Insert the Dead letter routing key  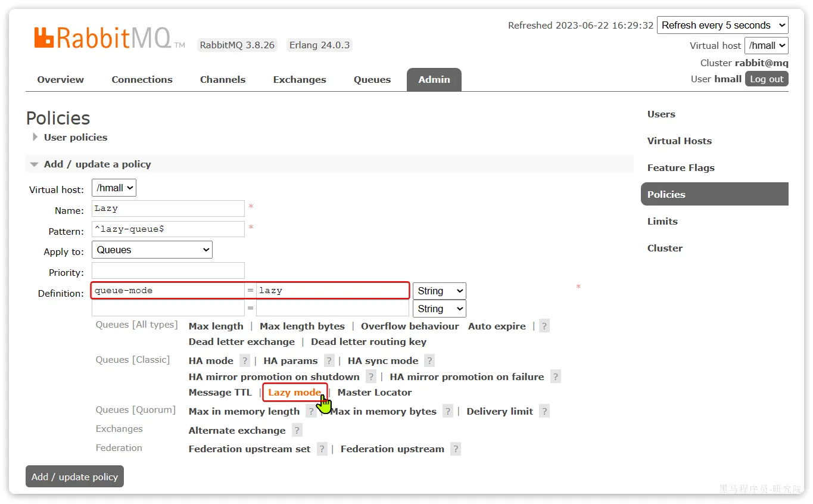pyautogui.click(x=369, y=341)
